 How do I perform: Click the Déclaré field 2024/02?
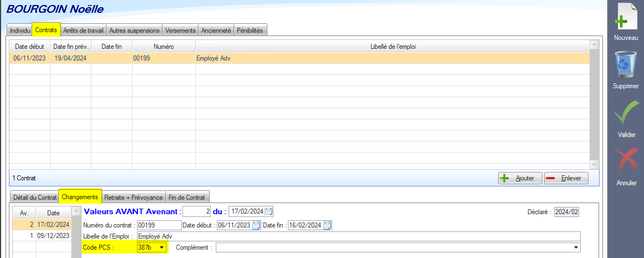(566, 212)
